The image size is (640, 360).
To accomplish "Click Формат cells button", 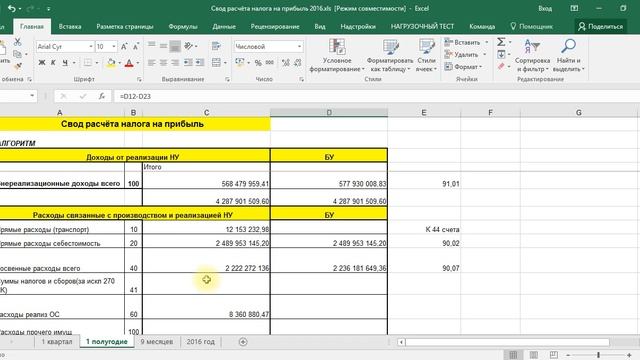I will pyautogui.click(x=464, y=67).
